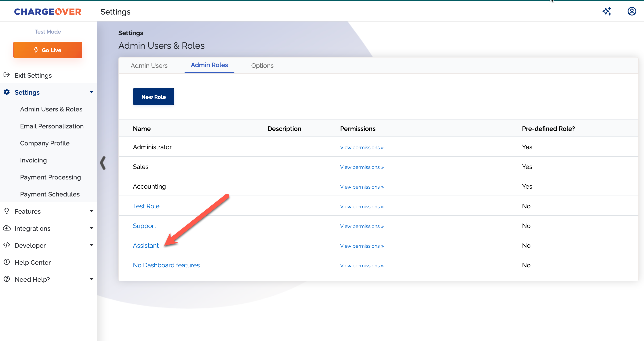Open Company Profile settings

point(45,143)
